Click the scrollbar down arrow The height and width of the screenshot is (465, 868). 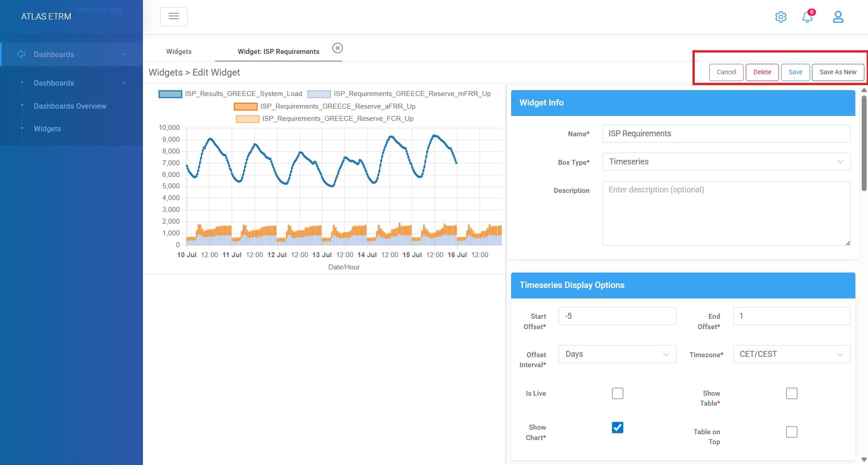(864, 460)
